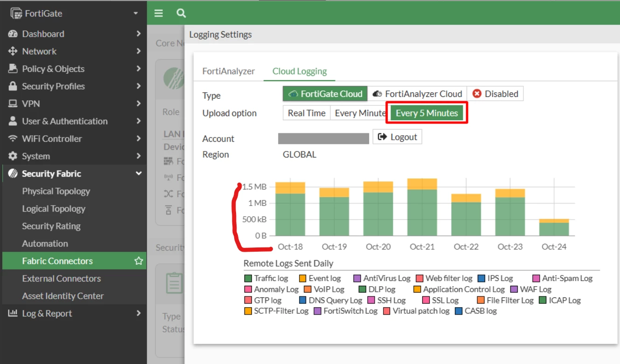This screenshot has width=620, height=364.
Task: Expand the VPN menu chevron
Action: [x=139, y=103]
